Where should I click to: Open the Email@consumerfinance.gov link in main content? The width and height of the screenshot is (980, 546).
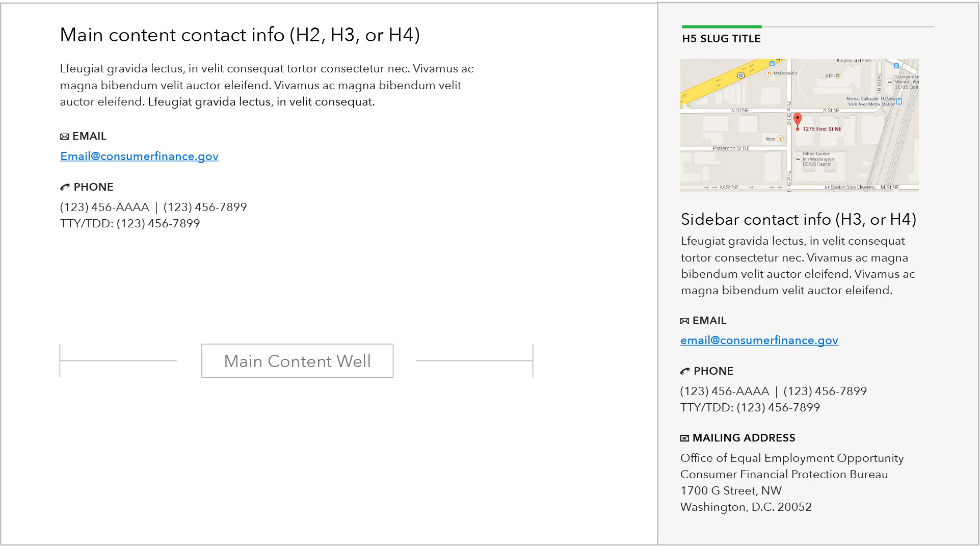tap(139, 157)
